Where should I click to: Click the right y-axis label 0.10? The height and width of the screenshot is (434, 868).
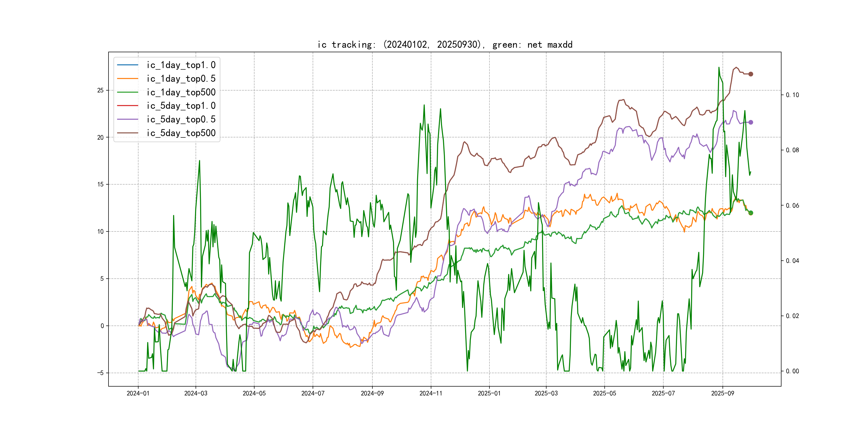tap(792, 95)
